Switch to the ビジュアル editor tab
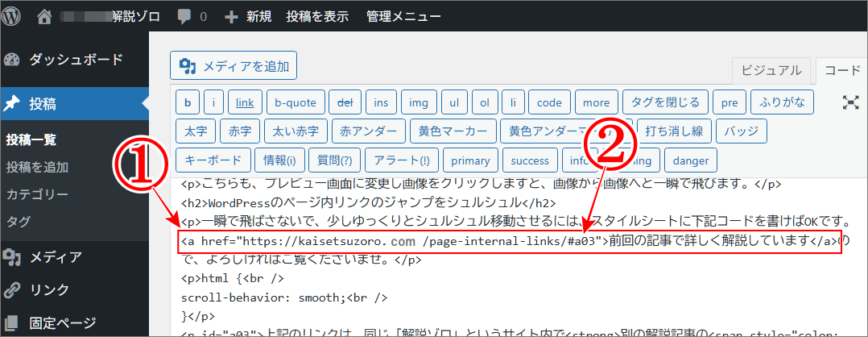868x337 pixels. coord(771,70)
